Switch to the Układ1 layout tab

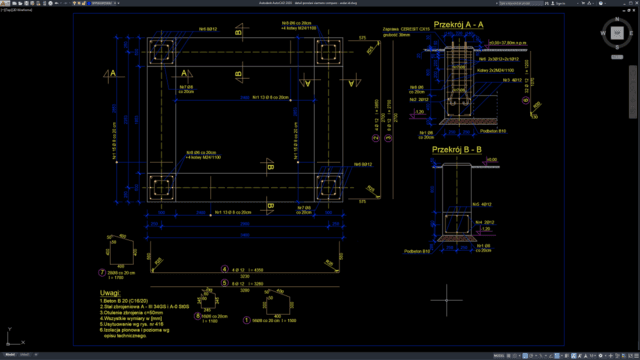pos(24,355)
